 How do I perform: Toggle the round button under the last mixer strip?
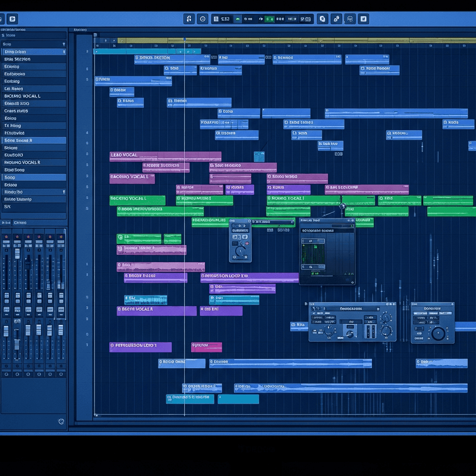click(x=61, y=374)
